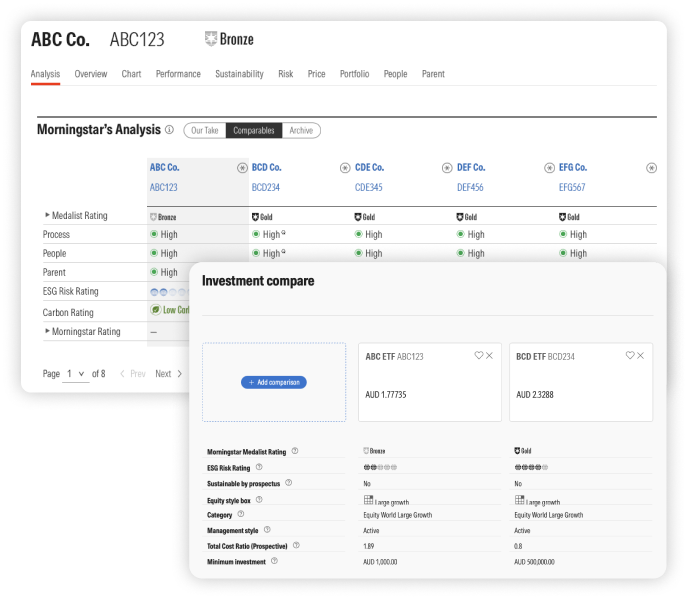Click help icon for Total Cost Ratio
Image resolution: width=688 pixels, height=599 pixels.
[296, 545]
